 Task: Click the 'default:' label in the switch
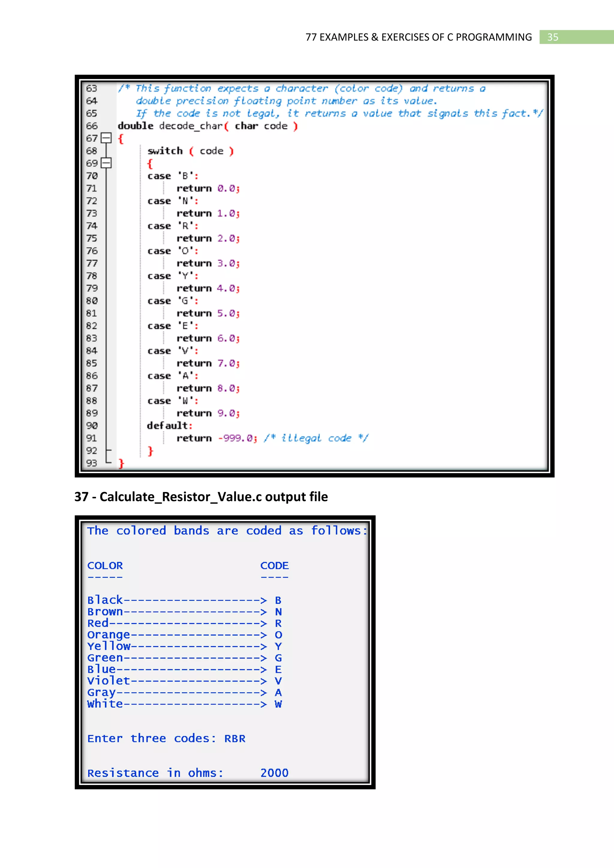pyautogui.click(x=170, y=425)
